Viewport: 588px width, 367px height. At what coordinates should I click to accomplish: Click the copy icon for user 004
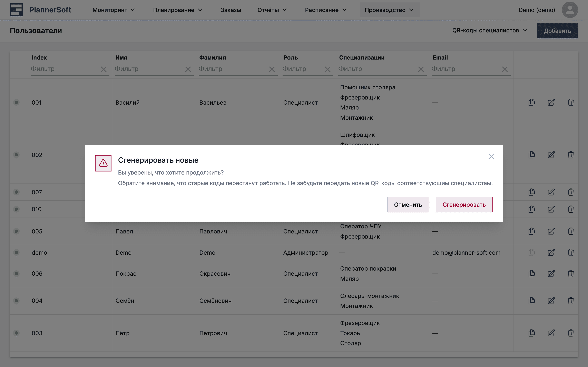point(531,301)
